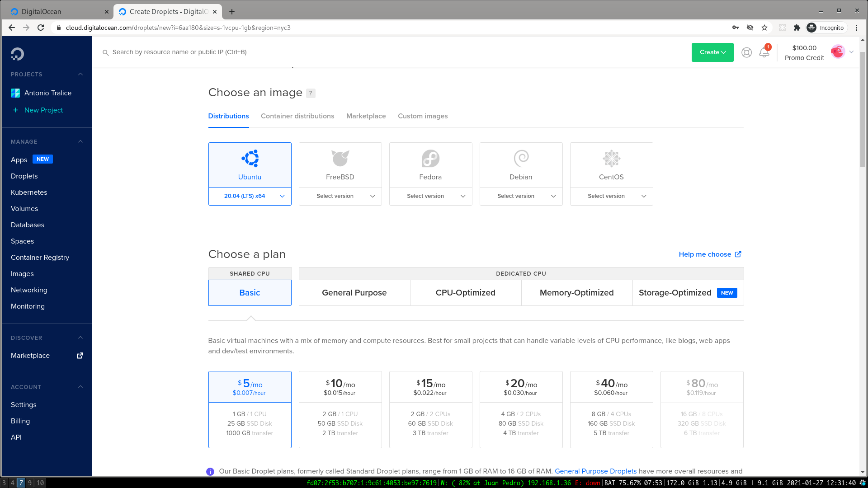The width and height of the screenshot is (868, 488).
Task: Select the $10/mo plan option
Action: (x=340, y=409)
